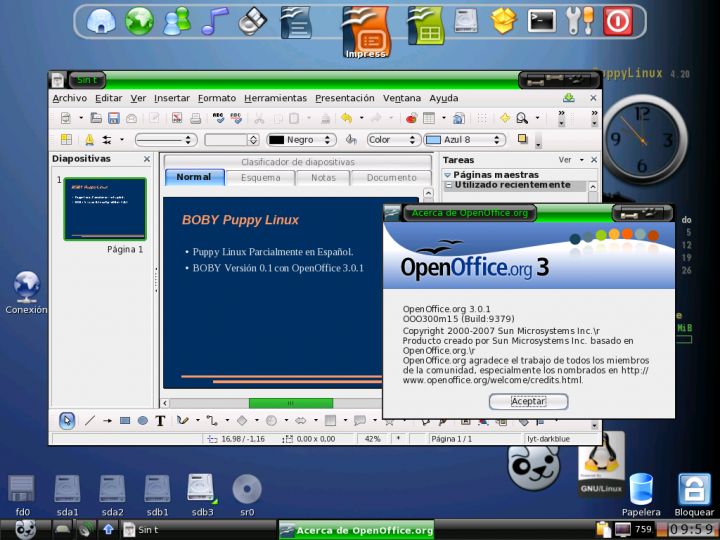720x540 pixels.
Task: Click the Bloquear lock icon on desktop
Action: (694, 495)
